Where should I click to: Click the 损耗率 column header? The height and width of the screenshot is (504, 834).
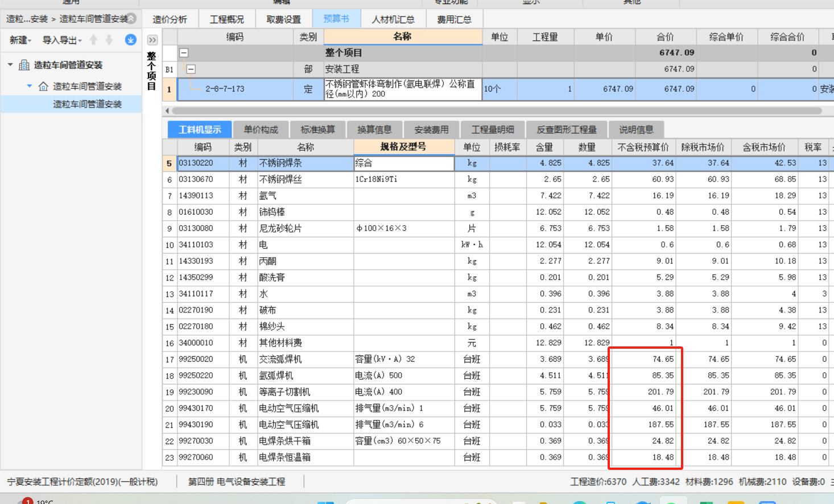click(507, 147)
